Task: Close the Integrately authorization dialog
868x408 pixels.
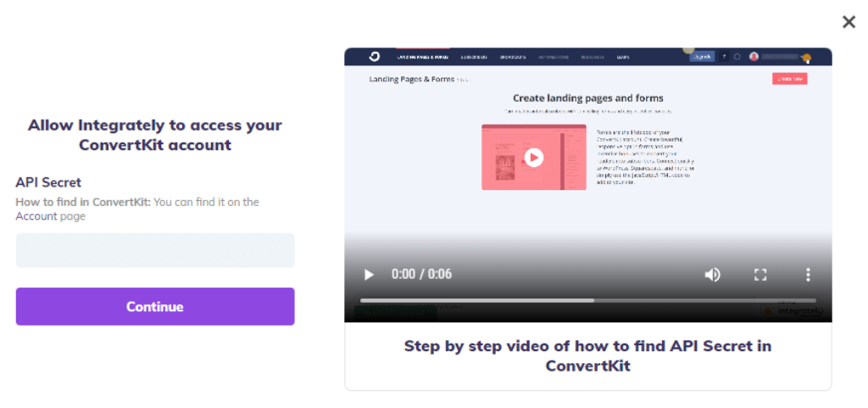Action: pos(849,22)
